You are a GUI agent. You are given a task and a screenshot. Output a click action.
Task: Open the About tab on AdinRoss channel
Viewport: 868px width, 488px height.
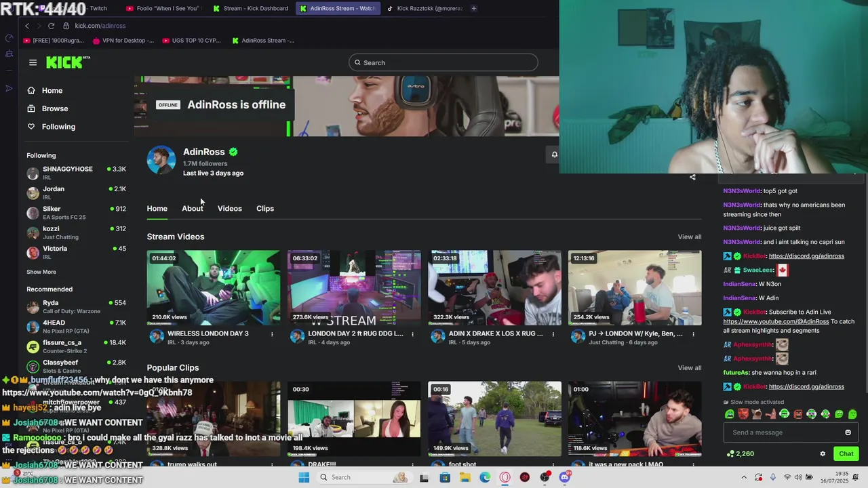tap(193, 209)
